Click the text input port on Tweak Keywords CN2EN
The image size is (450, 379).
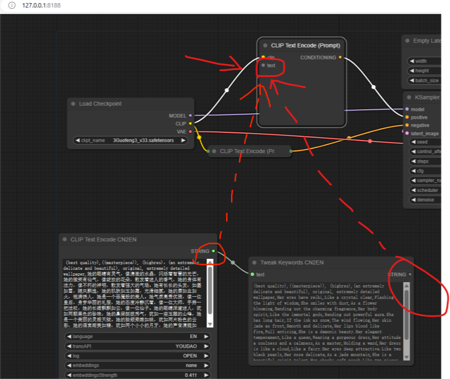click(252, 274)
